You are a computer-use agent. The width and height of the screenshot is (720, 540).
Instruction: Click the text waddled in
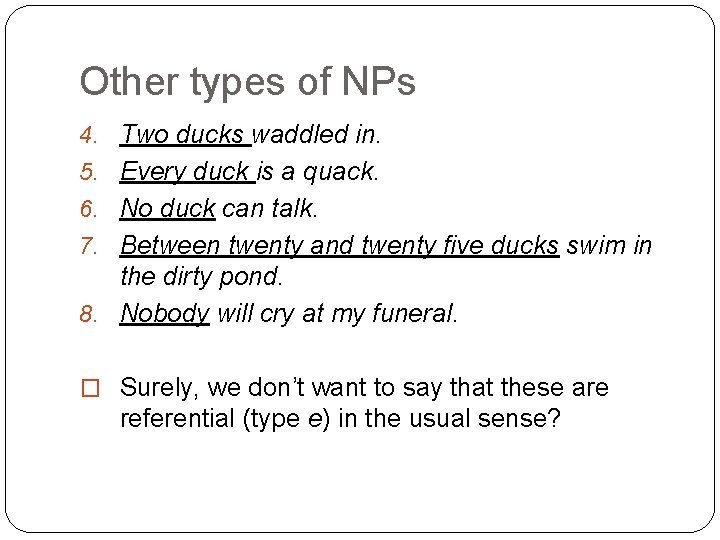point(317,135)
